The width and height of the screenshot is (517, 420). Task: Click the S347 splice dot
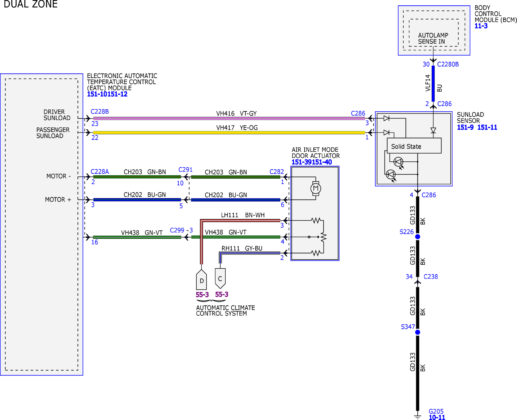[417, 332]
